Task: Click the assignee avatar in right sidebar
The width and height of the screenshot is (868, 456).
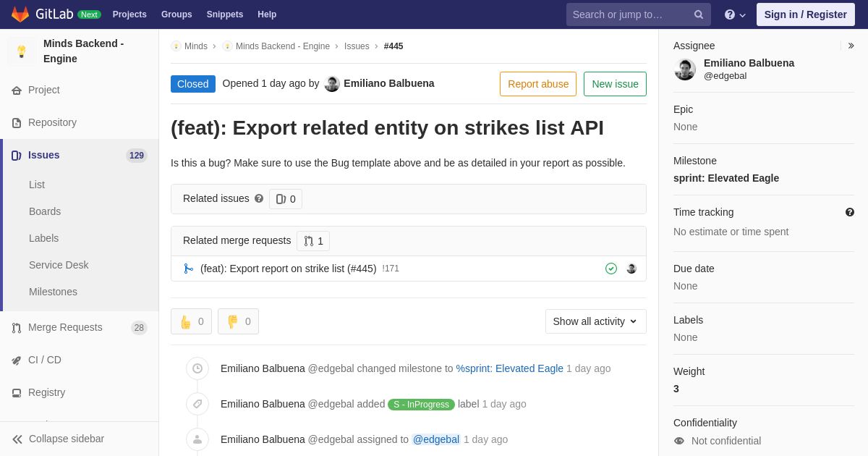Action: 685,69
